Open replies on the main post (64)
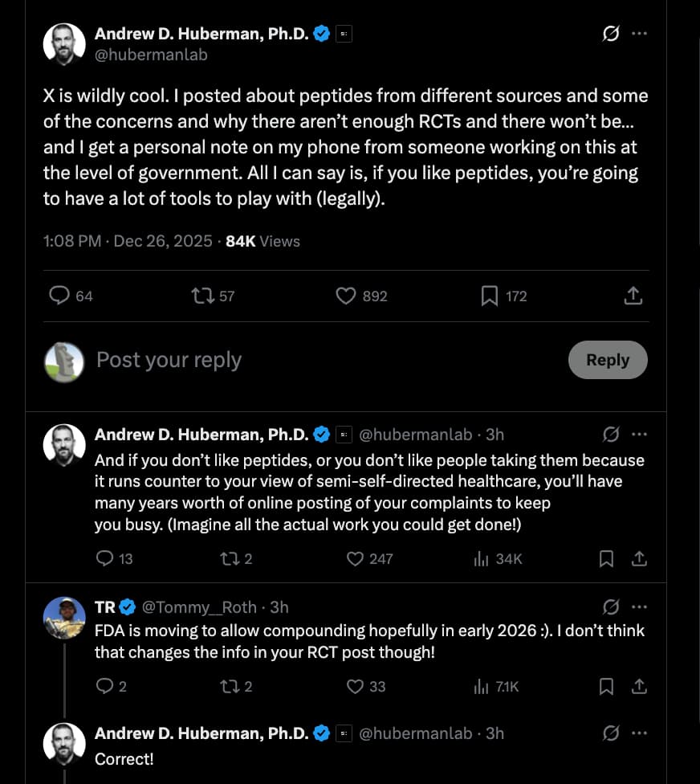Viewport: 700px width, 784px height. [x=60, y=296]
